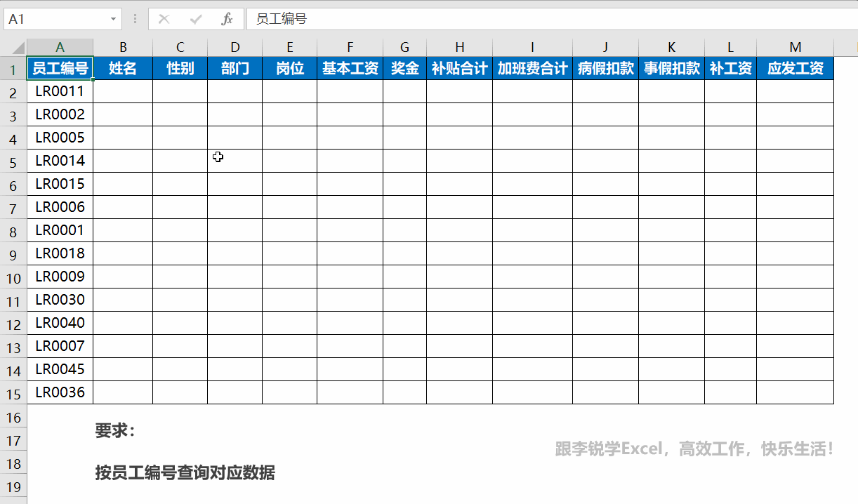This screenshot has width=858, height=504.
Task: Click the 岗位 header cell
Action: tap(290, 68)
